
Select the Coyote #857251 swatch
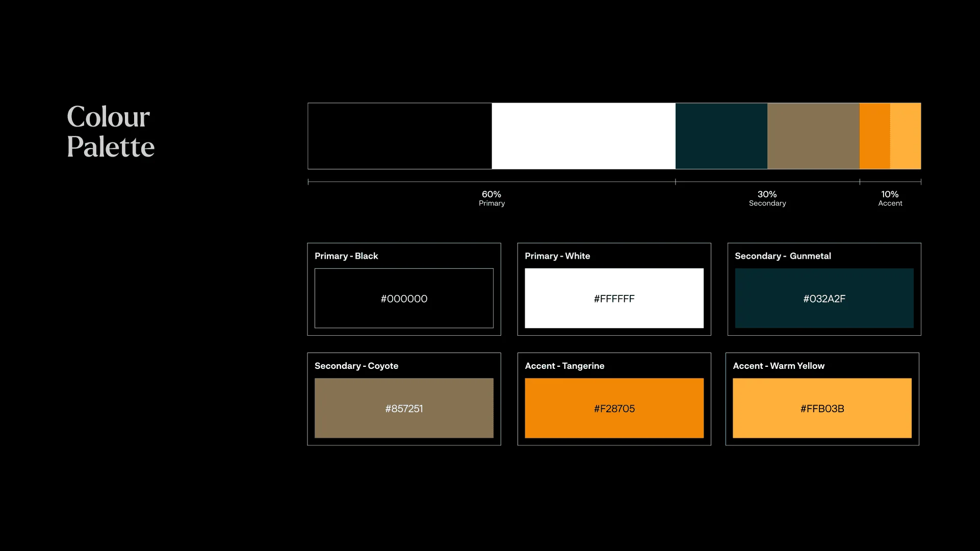point(404,408)
